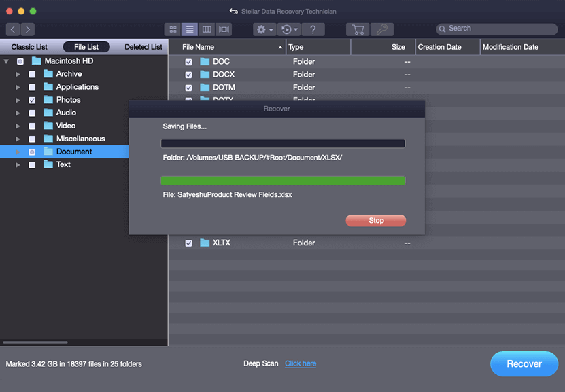Click the activation key icon
This screenshot has width=565, height=392.
click(382, 29)
